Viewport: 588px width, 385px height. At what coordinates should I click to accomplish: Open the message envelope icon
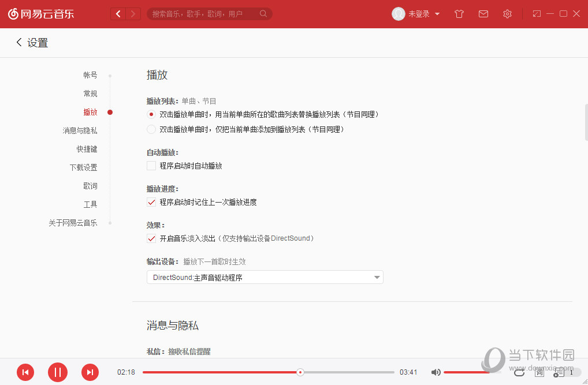click(483, 13)
